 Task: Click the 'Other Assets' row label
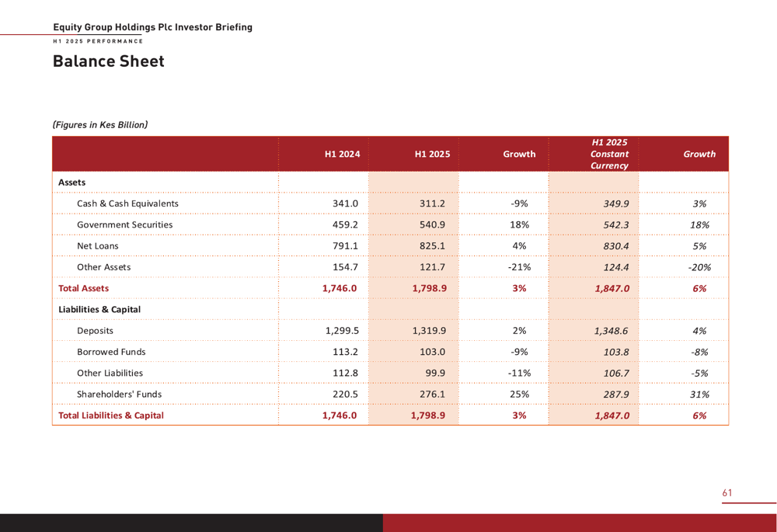click(x=103, y=267)
